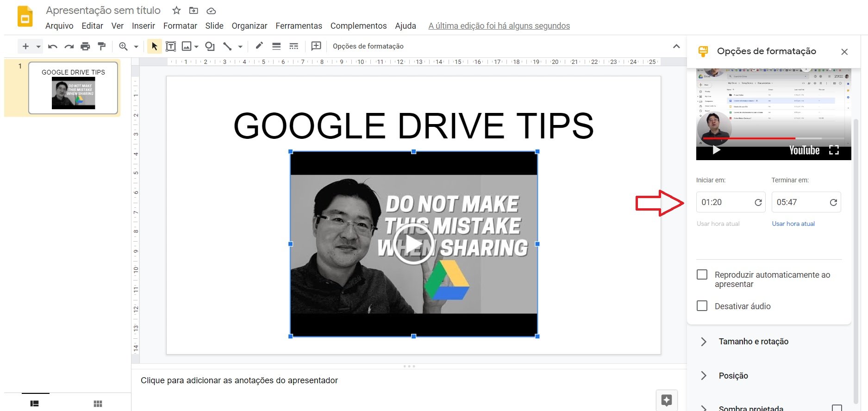Viewport: 868px width, 411px height.
Task: Click the zoom magnifier icon
Action: click(123, 46)
